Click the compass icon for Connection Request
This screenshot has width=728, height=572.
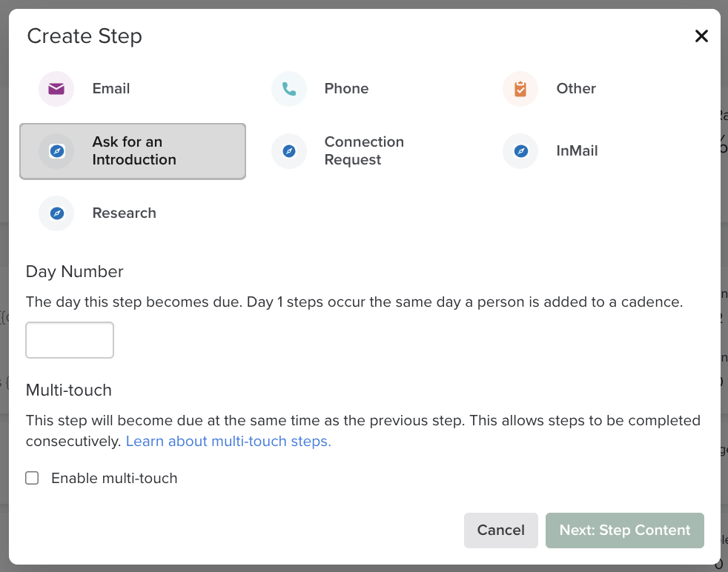pos(289,150)
